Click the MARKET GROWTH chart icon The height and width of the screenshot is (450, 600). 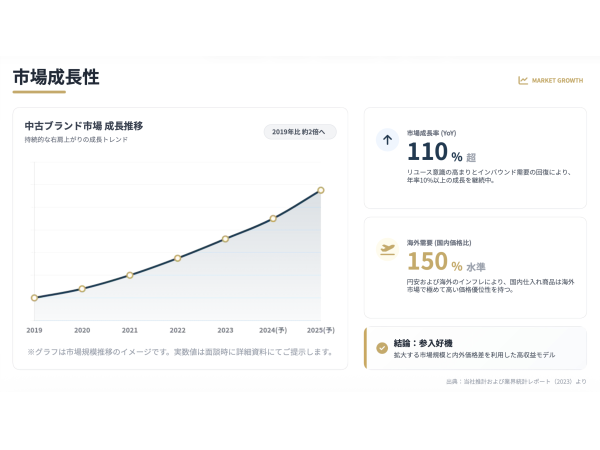(523, 81)
